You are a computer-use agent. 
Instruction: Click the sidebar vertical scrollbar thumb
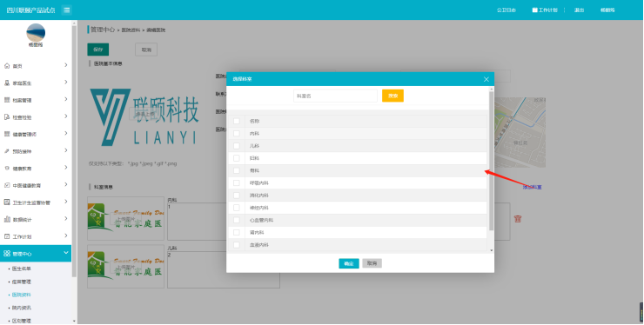click(74, 151)
